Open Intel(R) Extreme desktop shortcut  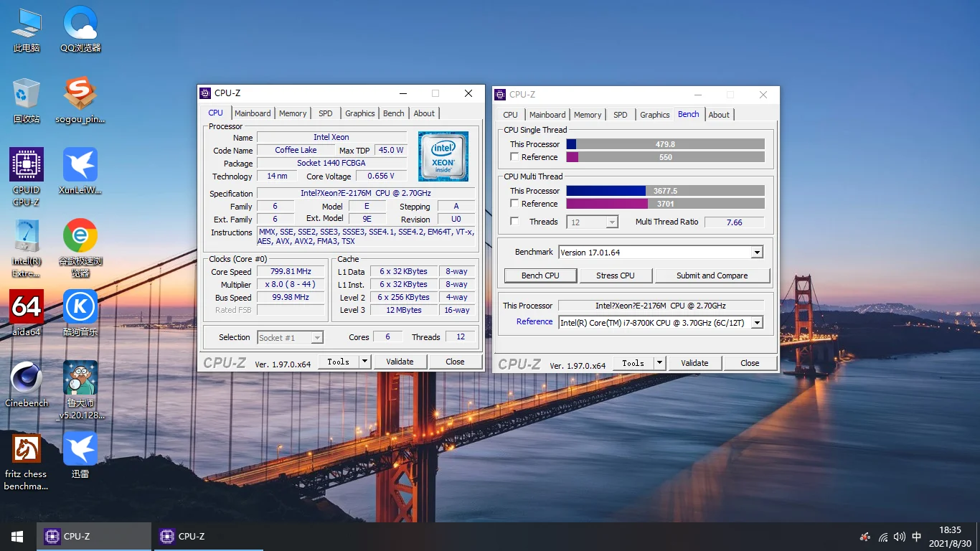pos(27,248)
